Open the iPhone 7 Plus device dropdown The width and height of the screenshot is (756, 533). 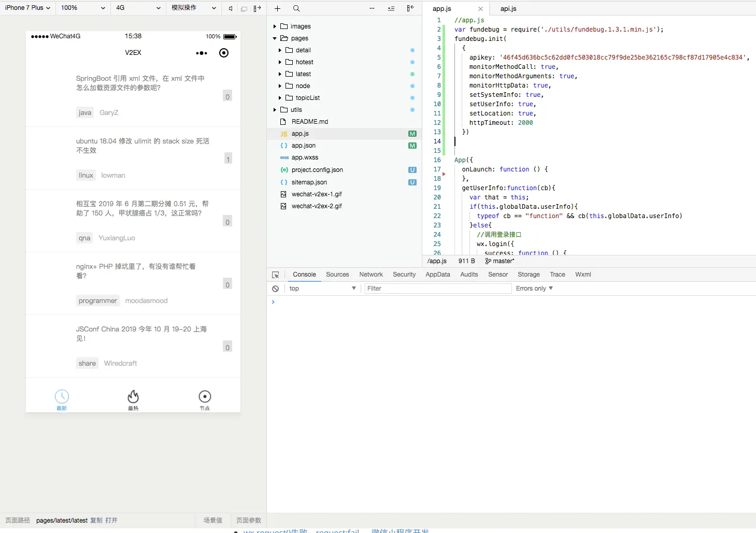(x=27, y=8)
